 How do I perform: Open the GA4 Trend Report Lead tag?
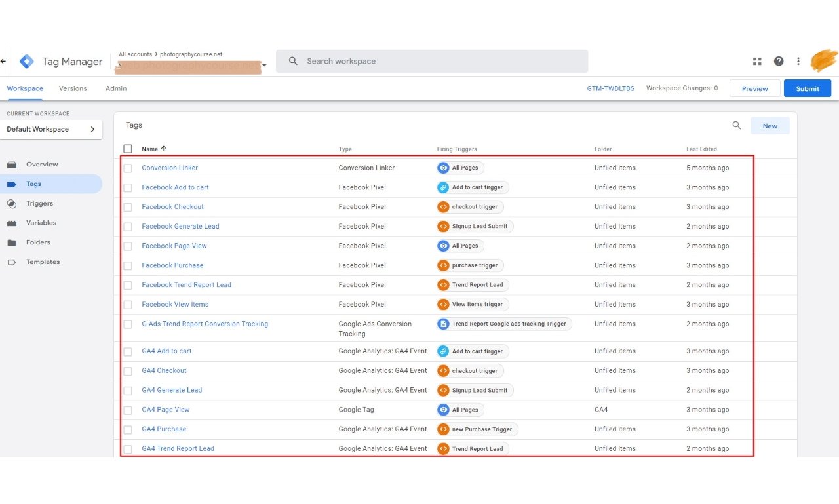pyautogui.click(x=178, y=449)
